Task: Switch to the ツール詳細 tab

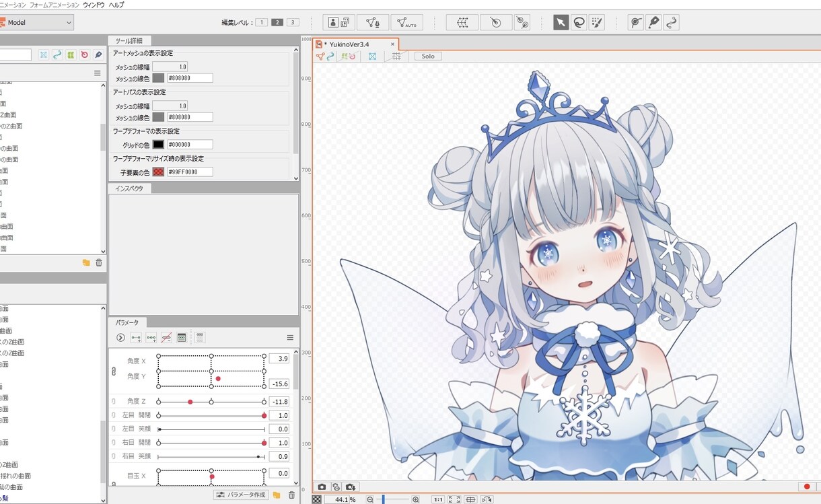Action: coord(130,40)
